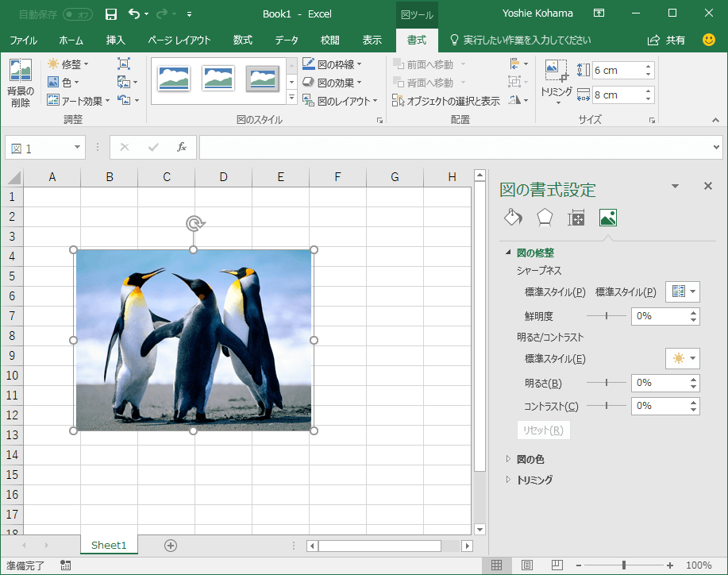Add a new sheet with plus icon
This screenshot has width=728, height=575.
tap(171, 546)
